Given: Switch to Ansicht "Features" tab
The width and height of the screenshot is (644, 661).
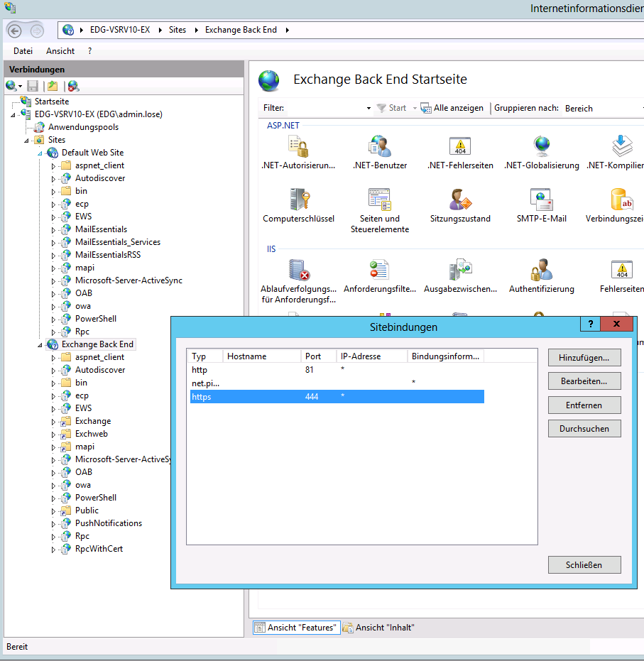Looking at the screenshot, I should pyautogui.click(x=296, y=628).
